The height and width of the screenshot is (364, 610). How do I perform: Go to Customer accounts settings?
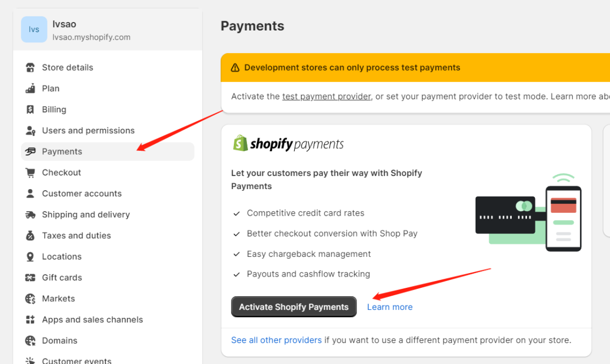pos(81,194)
